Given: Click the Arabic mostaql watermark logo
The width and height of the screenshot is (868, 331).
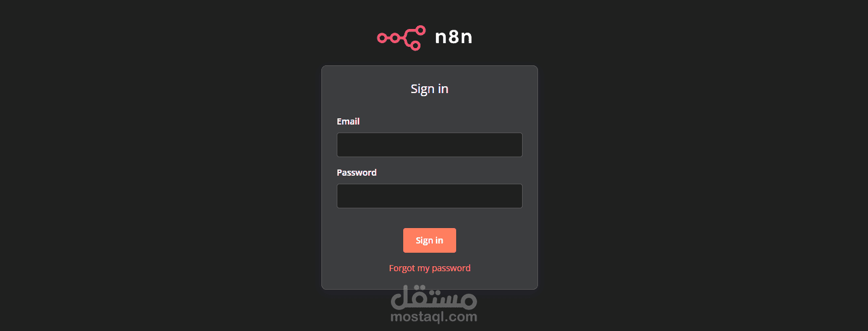Looking at the screenshot, I should click(434, 298).
